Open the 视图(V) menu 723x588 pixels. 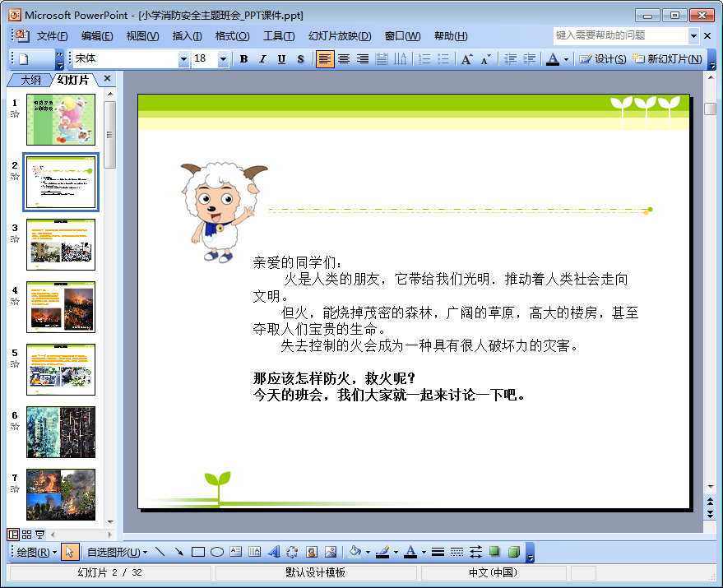pyautogui.click(x=142, y=36)
